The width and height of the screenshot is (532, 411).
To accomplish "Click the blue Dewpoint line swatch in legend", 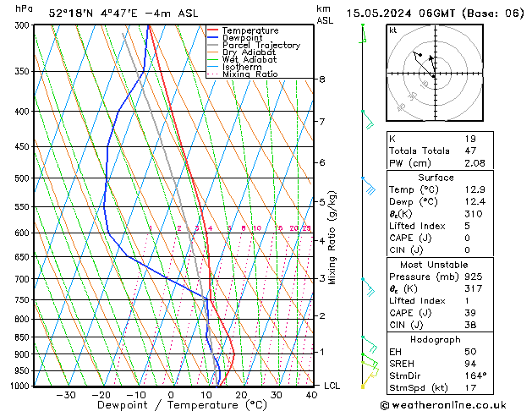I will [212, 37].
